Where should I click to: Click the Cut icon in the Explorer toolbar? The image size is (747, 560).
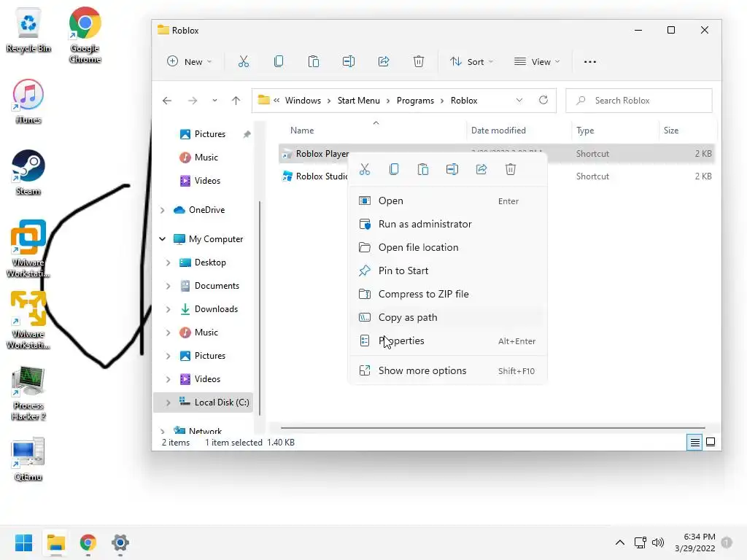click(244, 61)
